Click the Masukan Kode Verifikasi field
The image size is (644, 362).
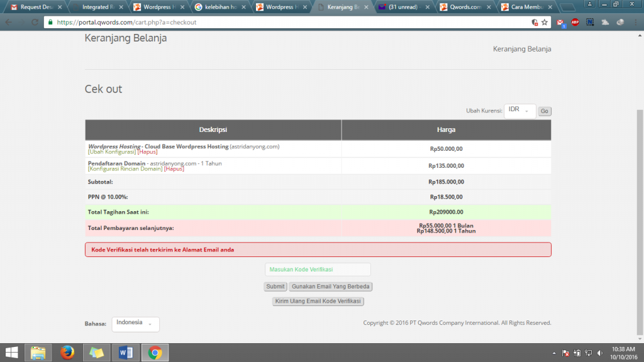coord(318,270)
